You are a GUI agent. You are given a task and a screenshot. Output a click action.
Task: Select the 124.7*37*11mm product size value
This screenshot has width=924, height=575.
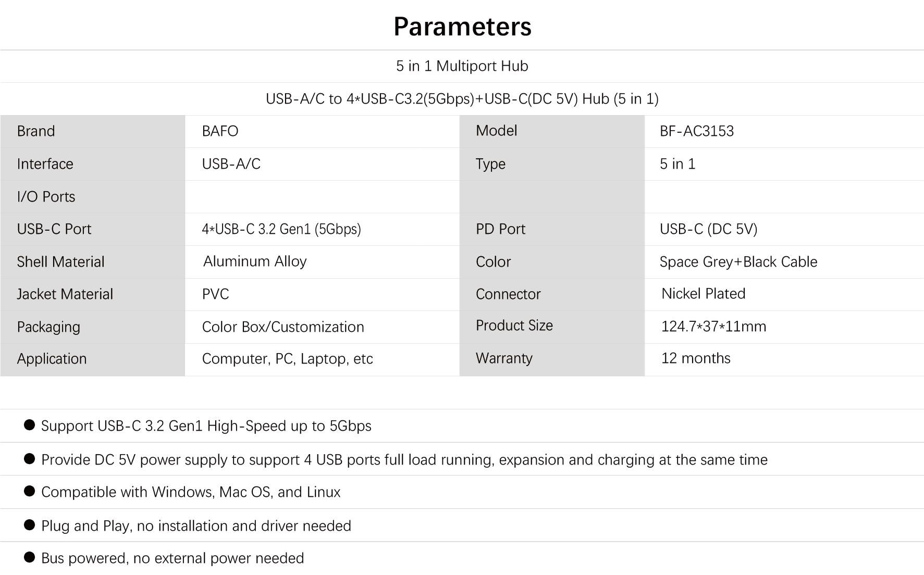tap(714, 327)
